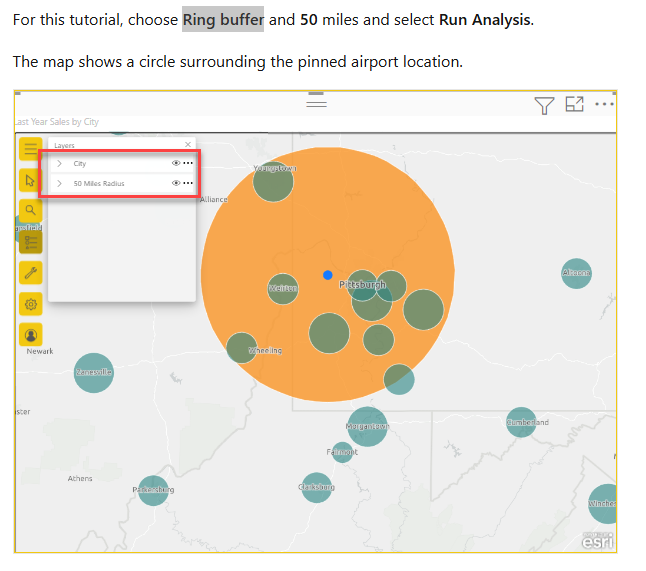Click the blue airport pin point
The width and height of the screenshot is (646, 571).
click(328, 275)
